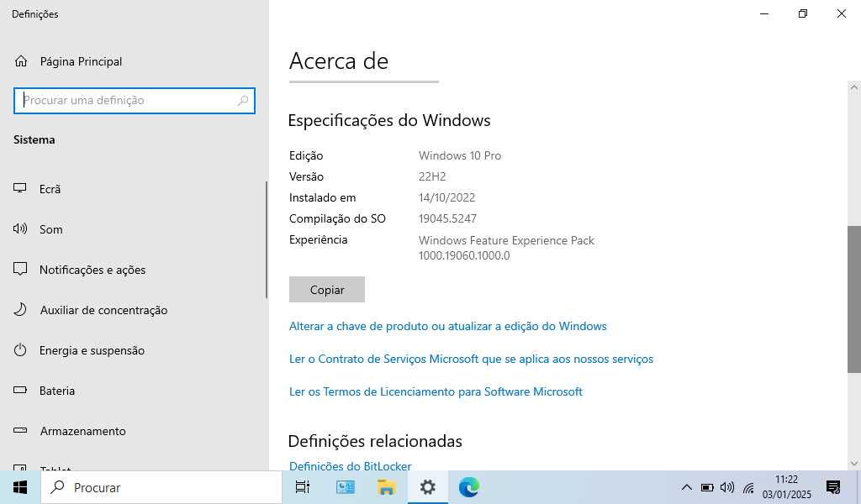The width and height of the screenshot is (861, 504).
Task: Open the blue ID-card app on taskbar
Action: pos(345,487)
